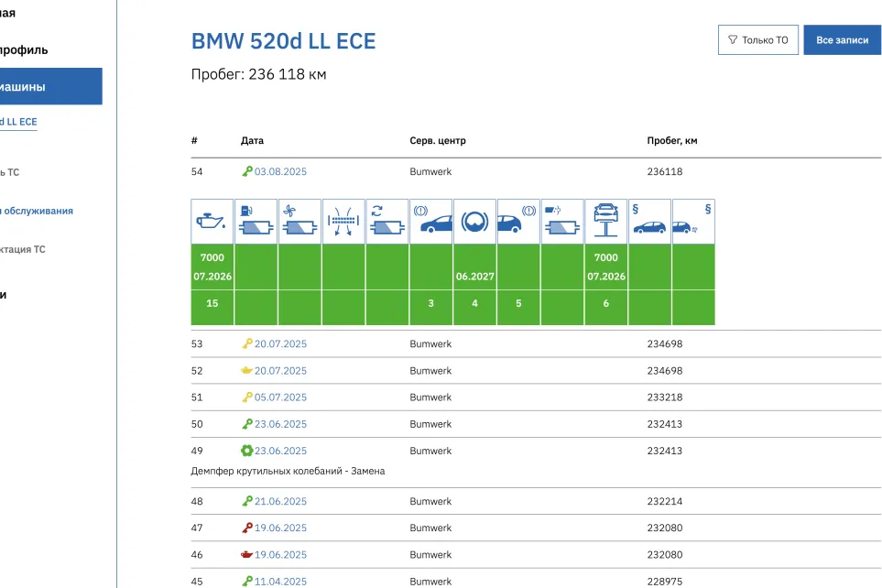Click mileage value 236118 in row 54
The image size is (882, 588).
pos(665,171)
